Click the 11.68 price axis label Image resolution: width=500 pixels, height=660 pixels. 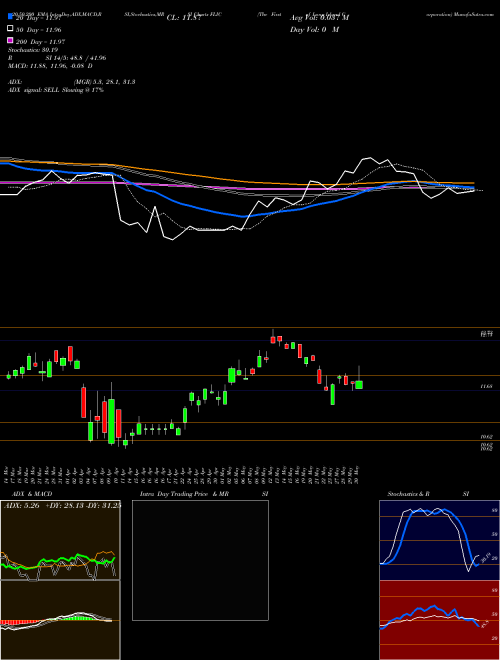(x=487, y=386)
